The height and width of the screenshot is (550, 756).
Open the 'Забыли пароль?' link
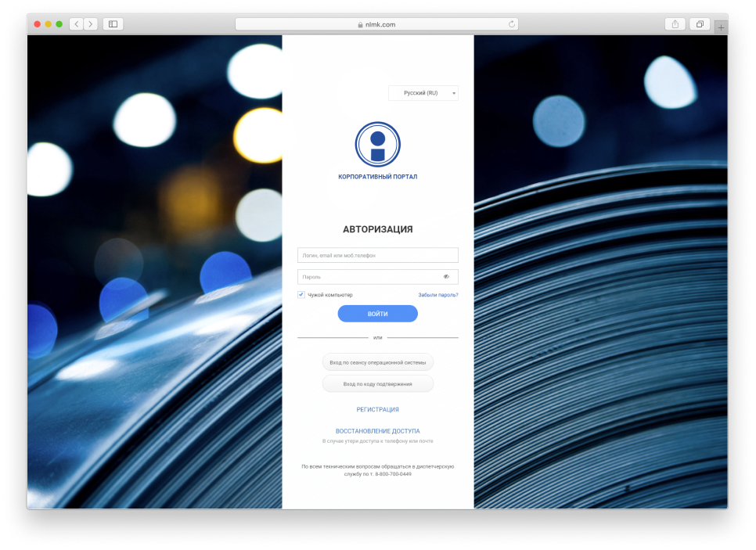437,295
